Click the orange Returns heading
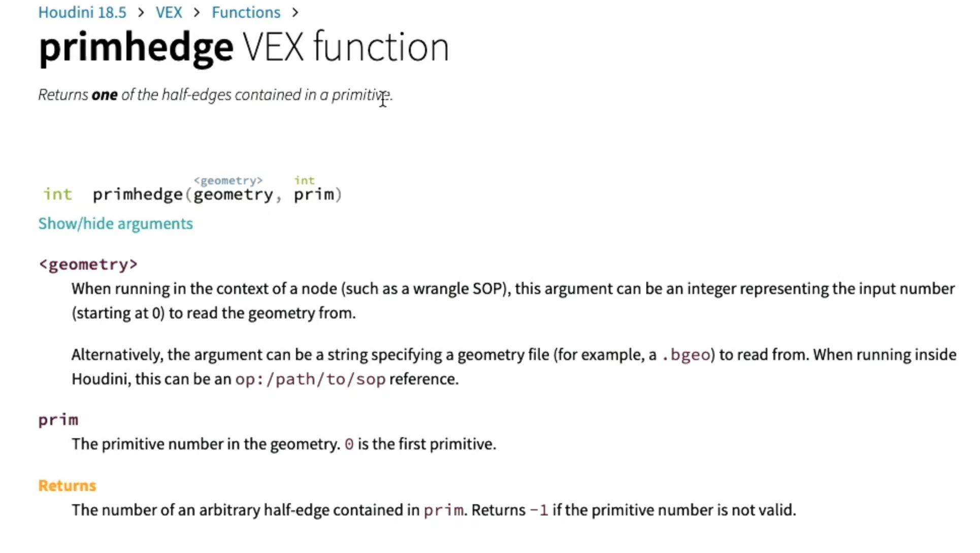Viewport: 980px width, 553px height. [67, 486]
